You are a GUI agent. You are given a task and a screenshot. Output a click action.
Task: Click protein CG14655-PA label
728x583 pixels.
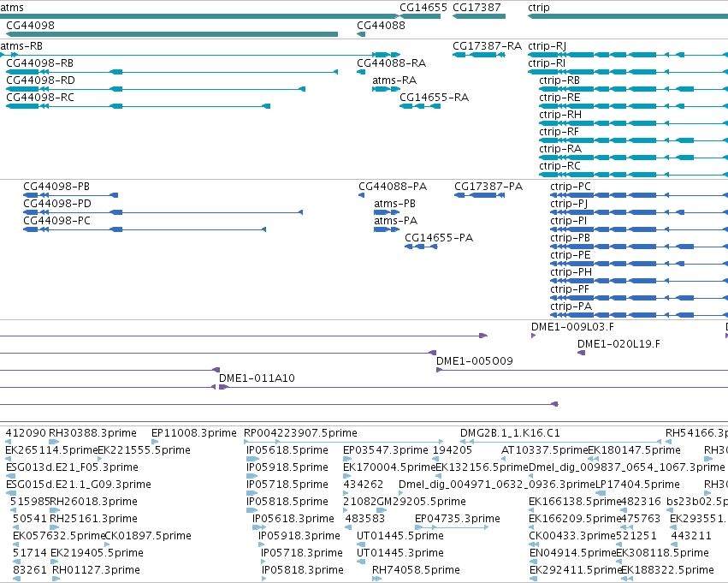(x=439, y=238)
